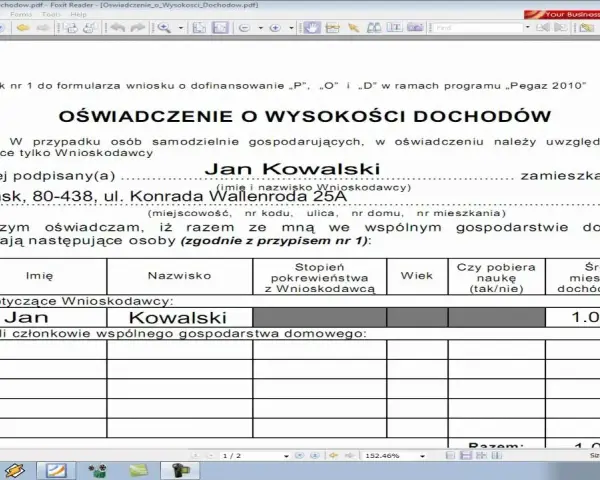Open the Forms menu
Image resolution: width=600 pixels, height=480 pixels.
pos(21,15)
